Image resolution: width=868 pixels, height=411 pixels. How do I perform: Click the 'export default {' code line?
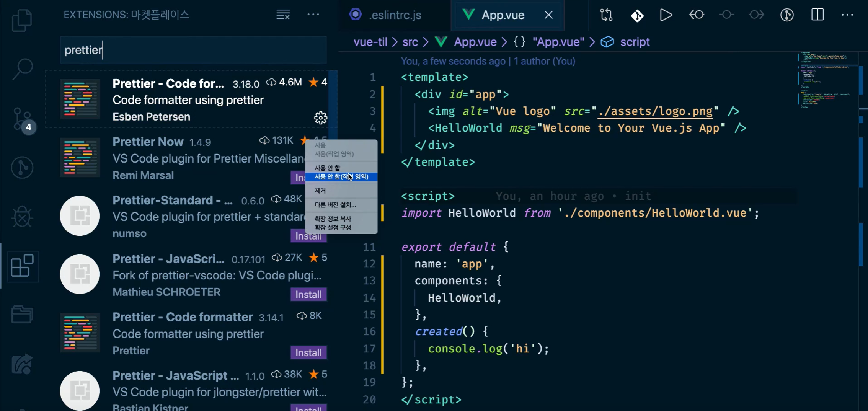[x=455, y=247]
